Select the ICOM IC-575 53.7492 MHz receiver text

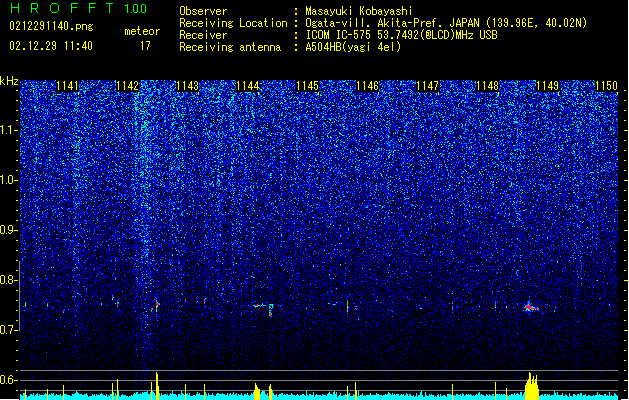pos(401,35)
